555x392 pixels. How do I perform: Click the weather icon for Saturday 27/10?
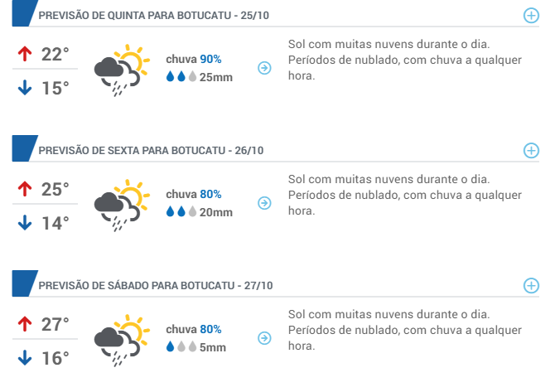tap(122, 340)
